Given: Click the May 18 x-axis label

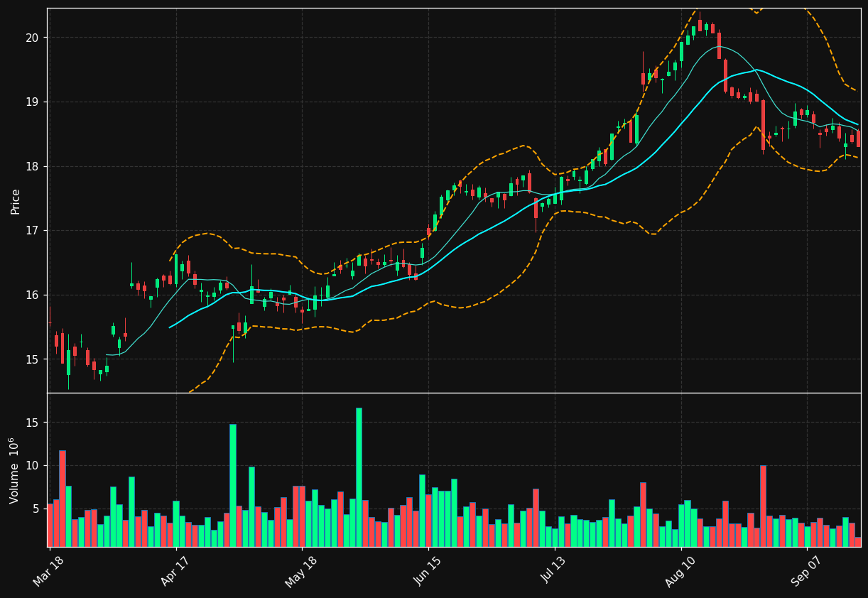Looking at the screenshot, I should coord(300,572).
